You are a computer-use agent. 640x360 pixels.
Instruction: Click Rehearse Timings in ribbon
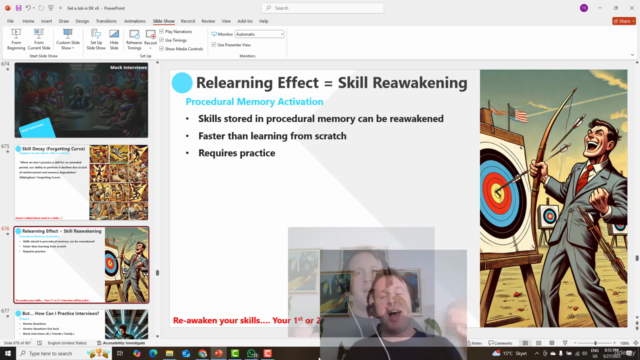click(x=134, y=40)
